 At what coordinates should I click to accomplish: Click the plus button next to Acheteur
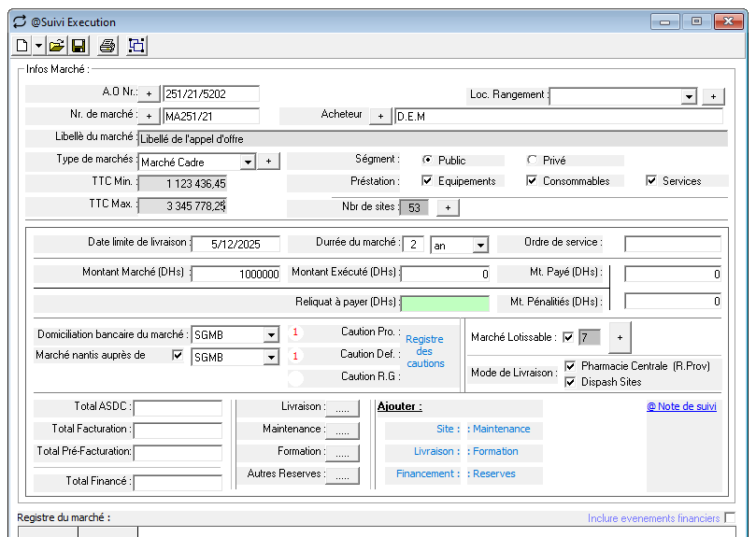tap(380, 116)
